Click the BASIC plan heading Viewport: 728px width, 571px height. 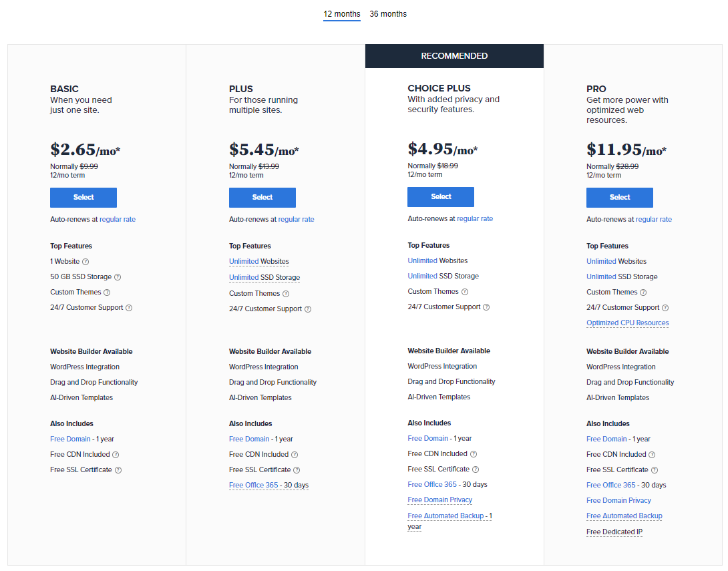coord(65,89)
